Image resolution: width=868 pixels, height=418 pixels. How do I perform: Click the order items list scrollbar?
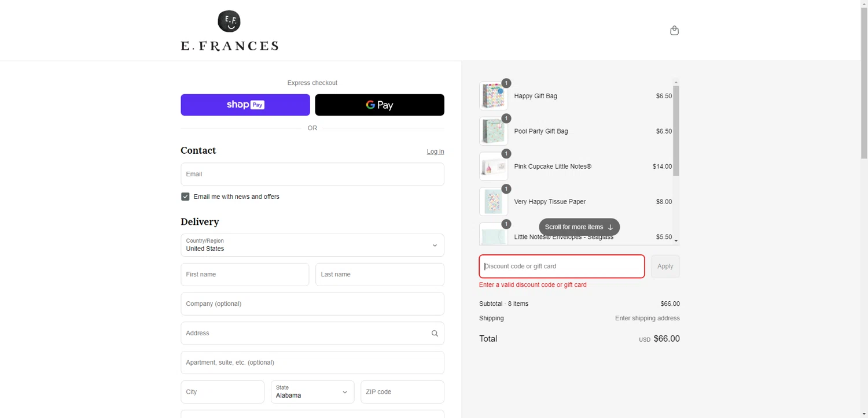tap(676, 131)
